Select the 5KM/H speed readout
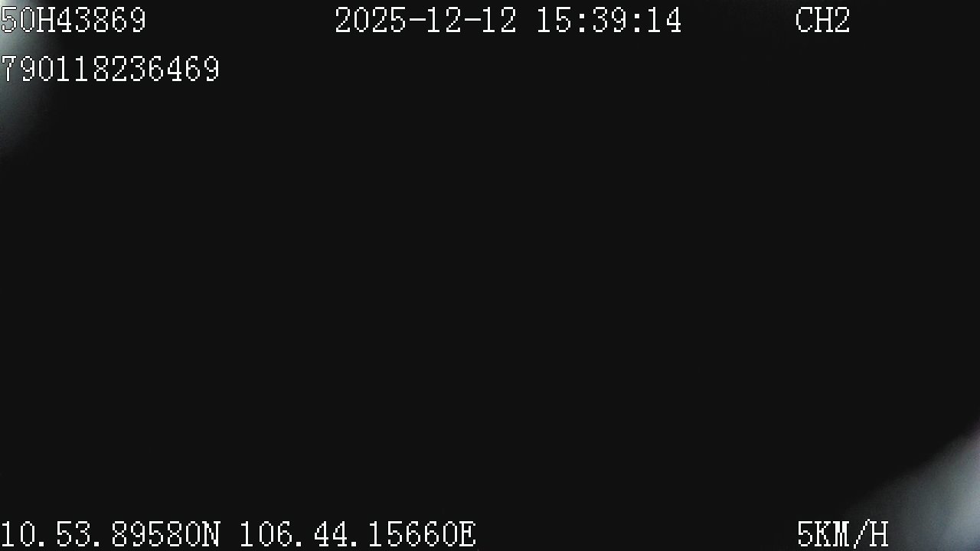This screenshot has height=551, width=980. click(842, 534)
